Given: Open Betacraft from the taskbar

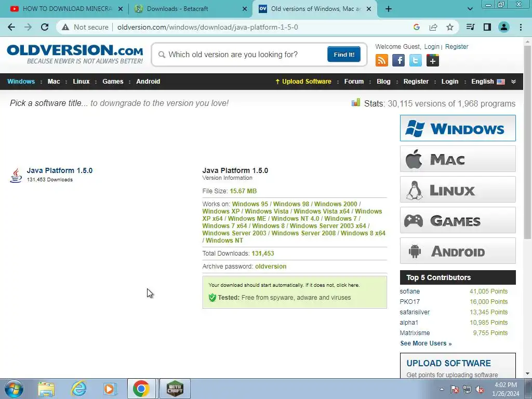Looking at the screenshot, I should [175, 389].
